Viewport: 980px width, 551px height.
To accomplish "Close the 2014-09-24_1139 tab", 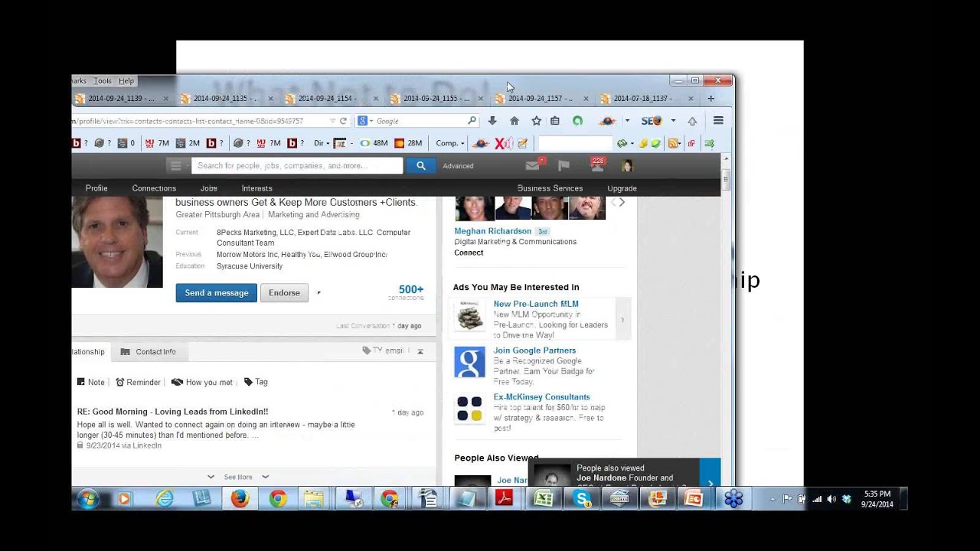I will (165, 98).
